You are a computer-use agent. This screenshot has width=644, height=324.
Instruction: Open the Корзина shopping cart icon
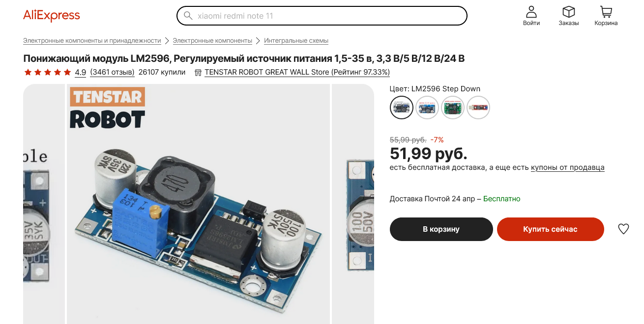[606, 12]
